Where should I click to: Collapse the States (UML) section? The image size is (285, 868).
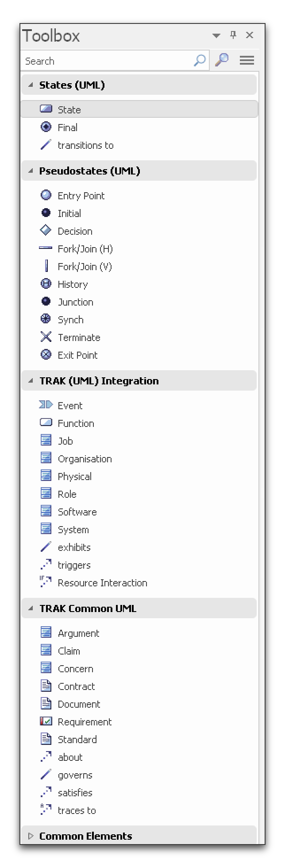[x=30, y=85]
